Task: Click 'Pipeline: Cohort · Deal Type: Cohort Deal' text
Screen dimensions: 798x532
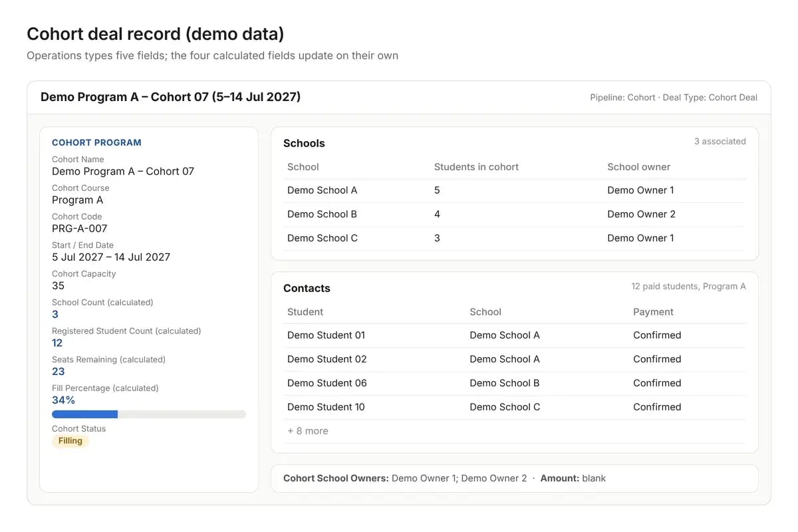Action: [x=674, y=97]
